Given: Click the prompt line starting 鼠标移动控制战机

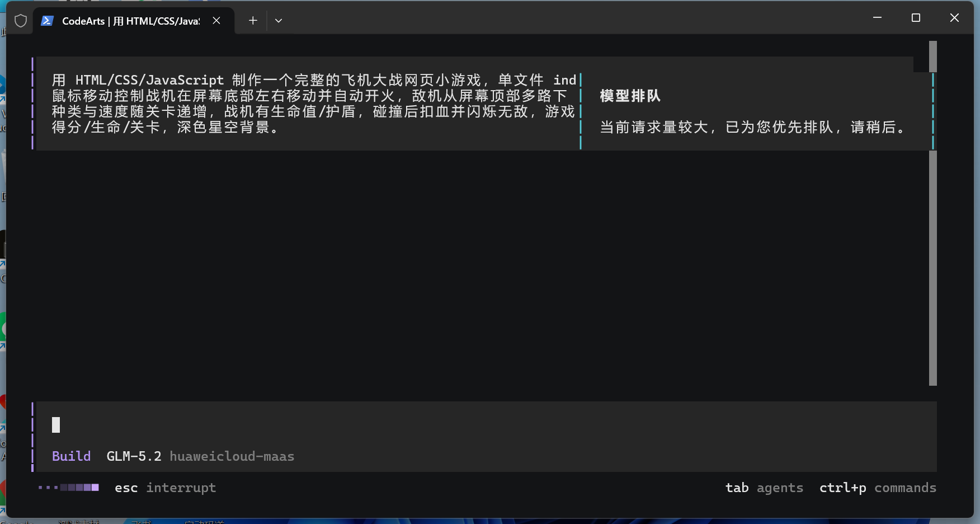Looking at the screenshot, I should (309, 96).
